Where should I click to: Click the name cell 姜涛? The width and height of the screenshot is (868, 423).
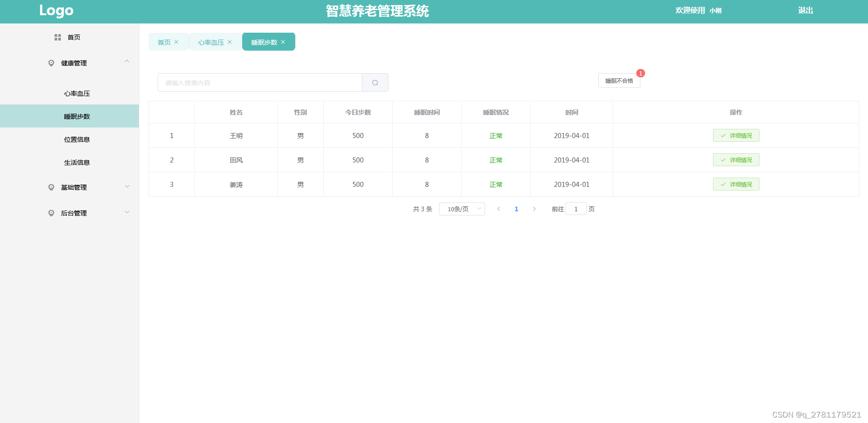pos(236,185)
